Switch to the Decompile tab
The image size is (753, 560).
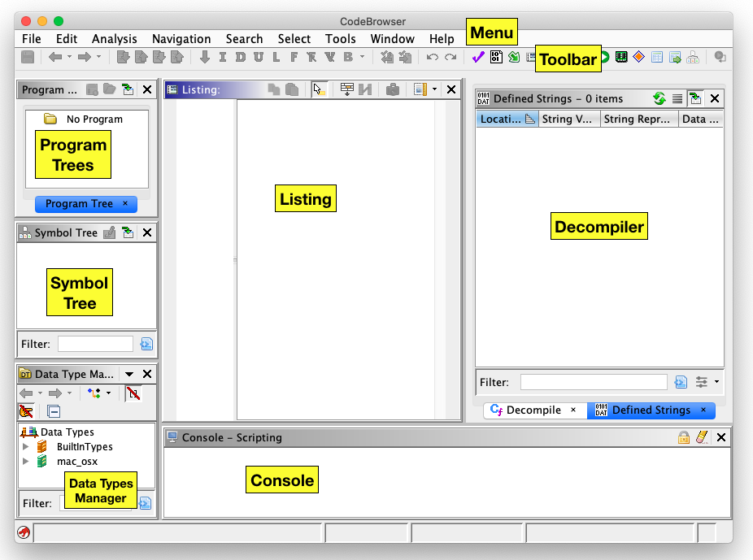(534, 410)
